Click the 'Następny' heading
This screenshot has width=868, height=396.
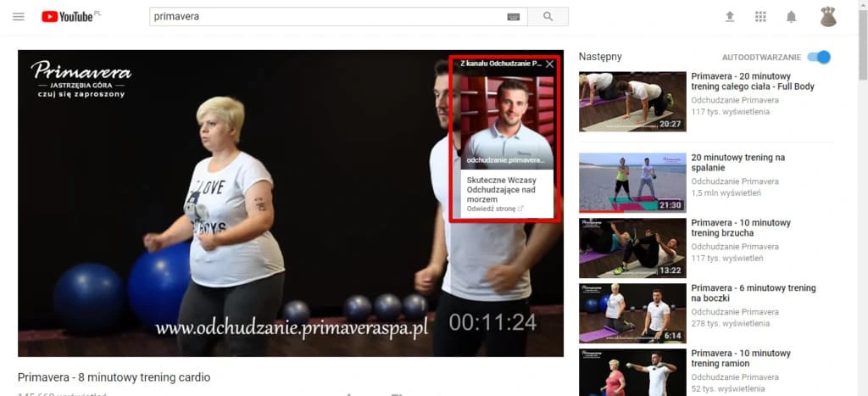[x=600, y=57]
